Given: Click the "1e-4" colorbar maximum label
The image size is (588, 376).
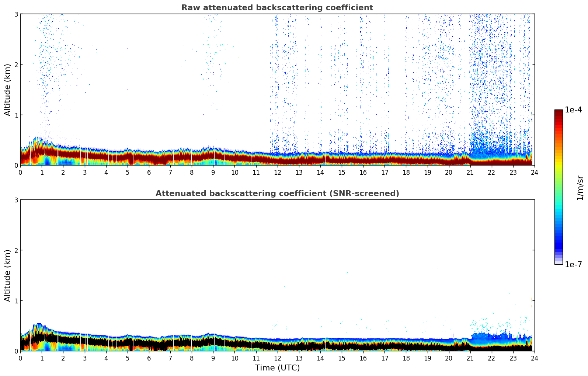Looking at the screenshot, I should (573, 110).
